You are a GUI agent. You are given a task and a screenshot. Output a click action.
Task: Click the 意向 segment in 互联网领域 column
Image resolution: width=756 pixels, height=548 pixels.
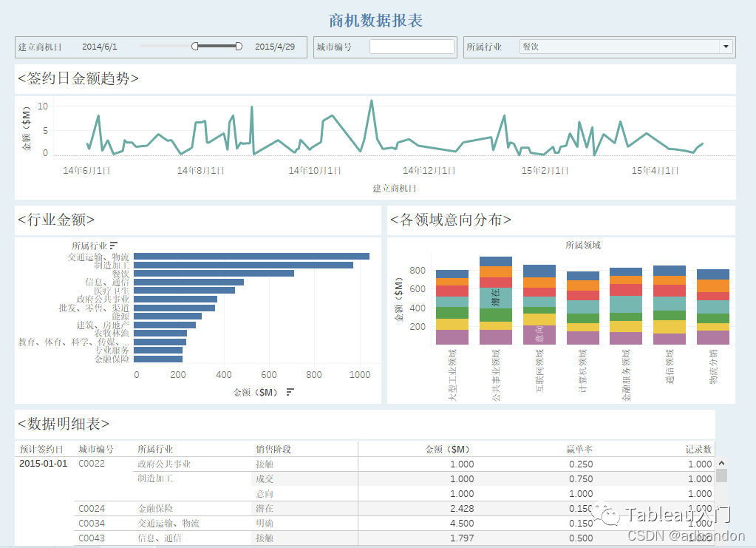pos(539,335)
